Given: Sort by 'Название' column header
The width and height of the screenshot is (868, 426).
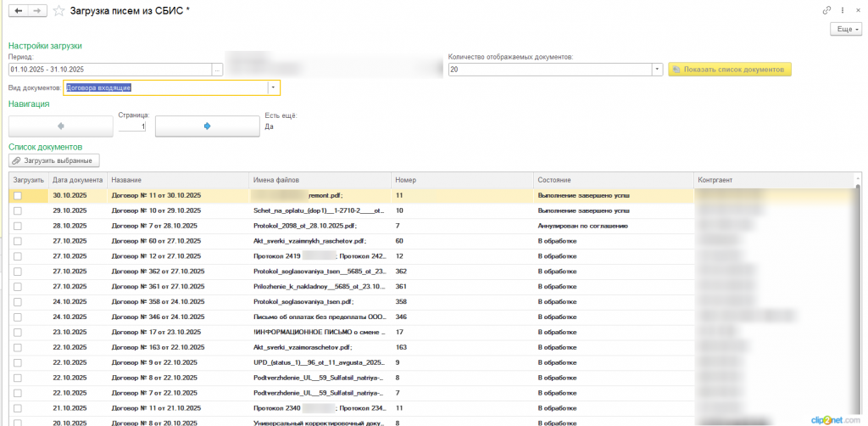Looking at the screenshot, I should (x=178, y=180).
